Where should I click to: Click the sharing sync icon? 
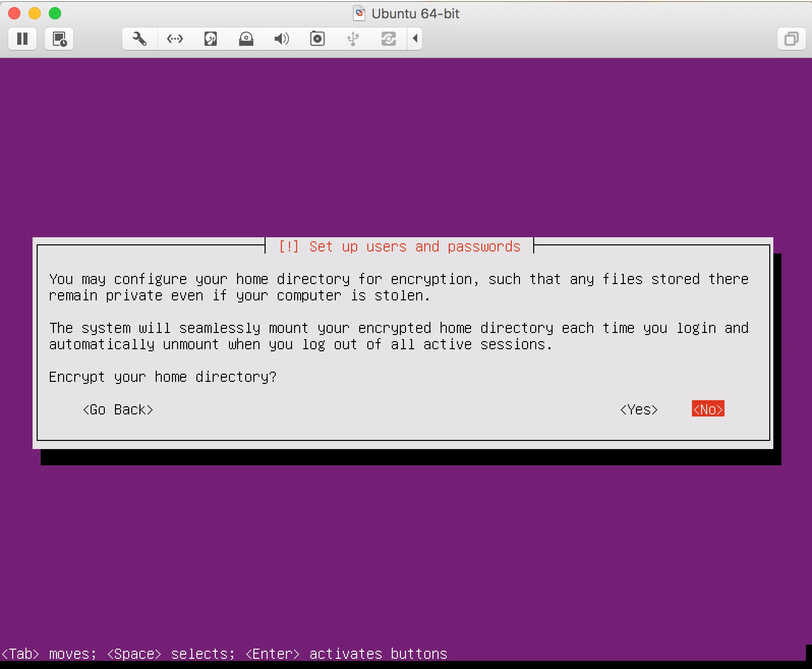(x=389, y=39)
